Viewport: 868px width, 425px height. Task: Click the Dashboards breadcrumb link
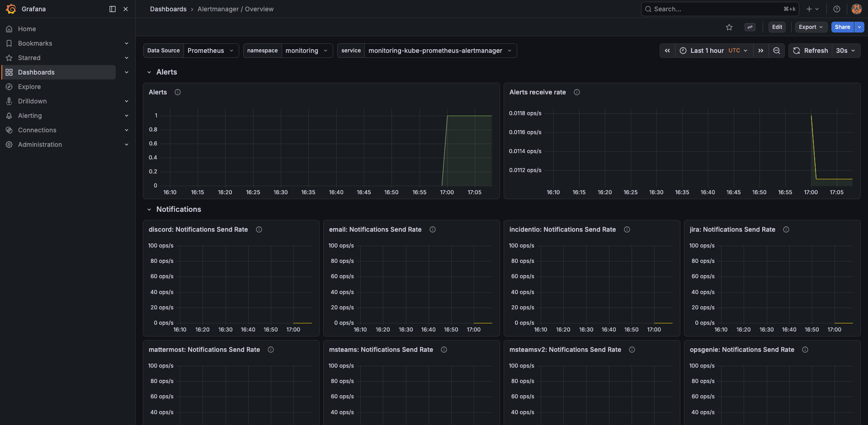pos(168,9)
